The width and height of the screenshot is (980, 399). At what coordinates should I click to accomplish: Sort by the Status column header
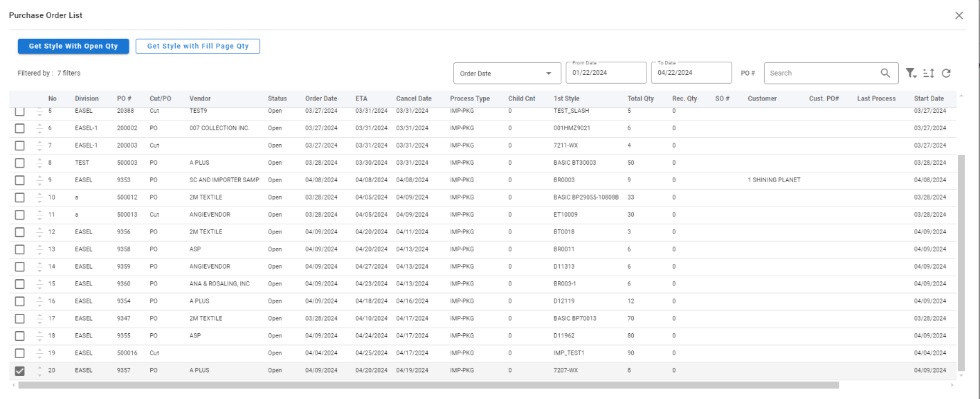click(x=277, y=98)
